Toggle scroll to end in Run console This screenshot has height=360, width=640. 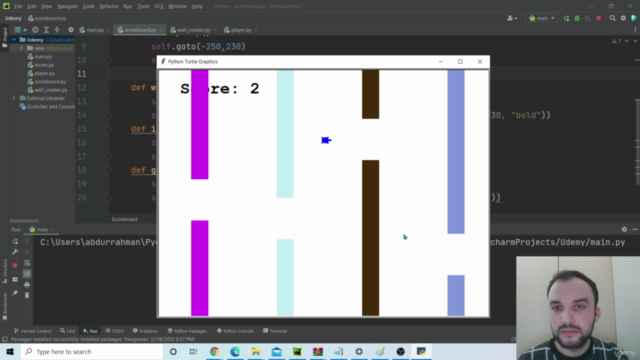click(27, 273)
